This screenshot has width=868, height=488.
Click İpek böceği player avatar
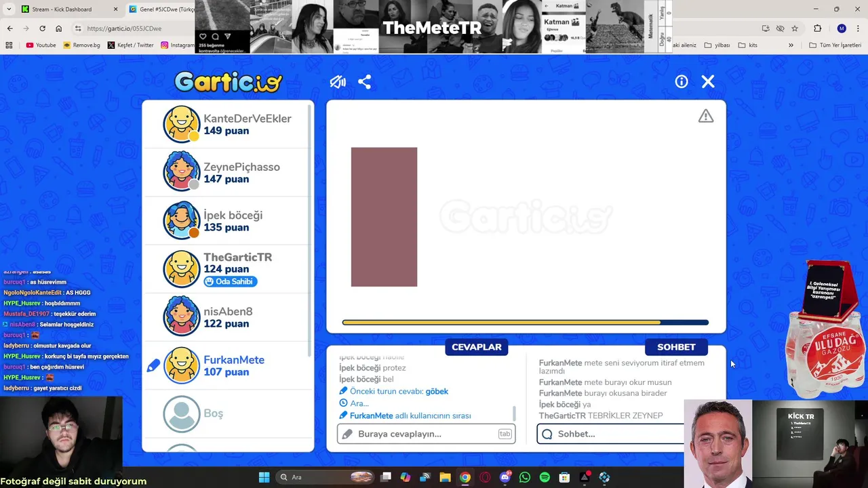point(182,220)
